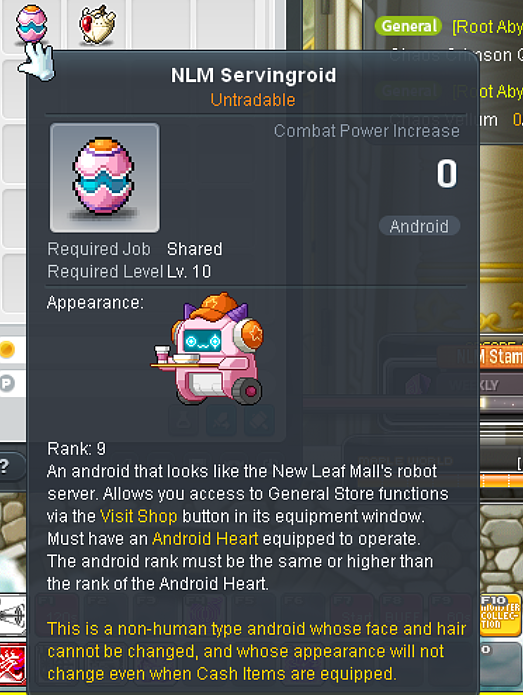Click the pink Servingroid robot appearance image

[x=208, y=348]
